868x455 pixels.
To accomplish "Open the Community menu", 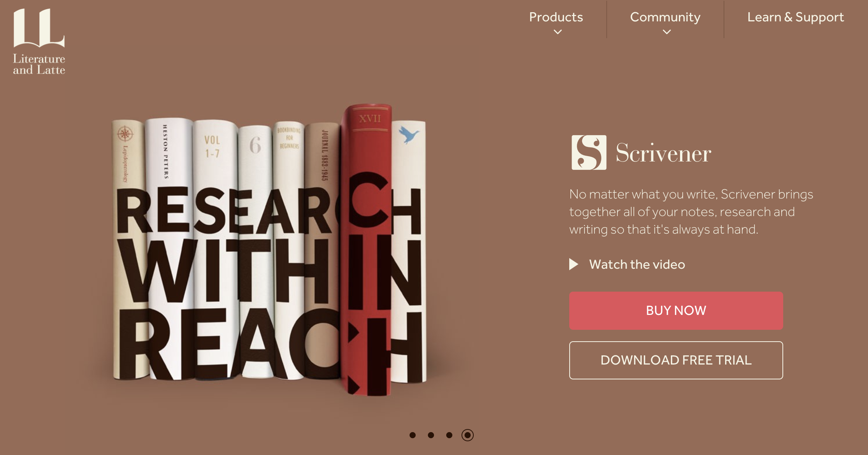I will pyautogui.click(x=665, y=17).
